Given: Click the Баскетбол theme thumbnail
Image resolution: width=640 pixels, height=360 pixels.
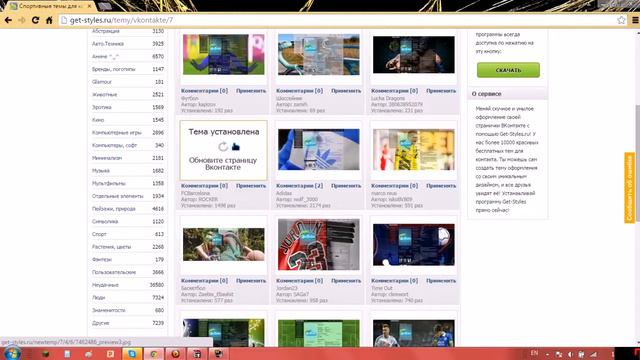Looking at the screenshot, I should pos(224,244).
